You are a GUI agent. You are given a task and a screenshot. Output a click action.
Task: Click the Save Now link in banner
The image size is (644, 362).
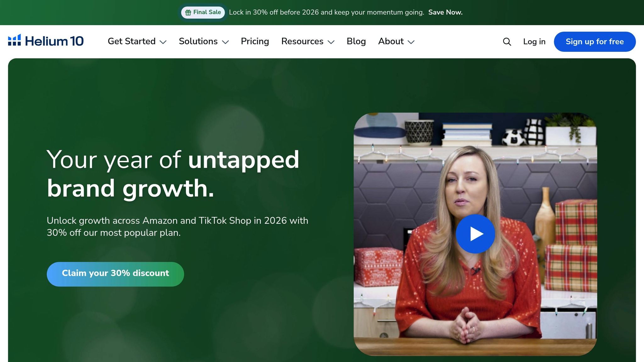click(x=445, y=12)
